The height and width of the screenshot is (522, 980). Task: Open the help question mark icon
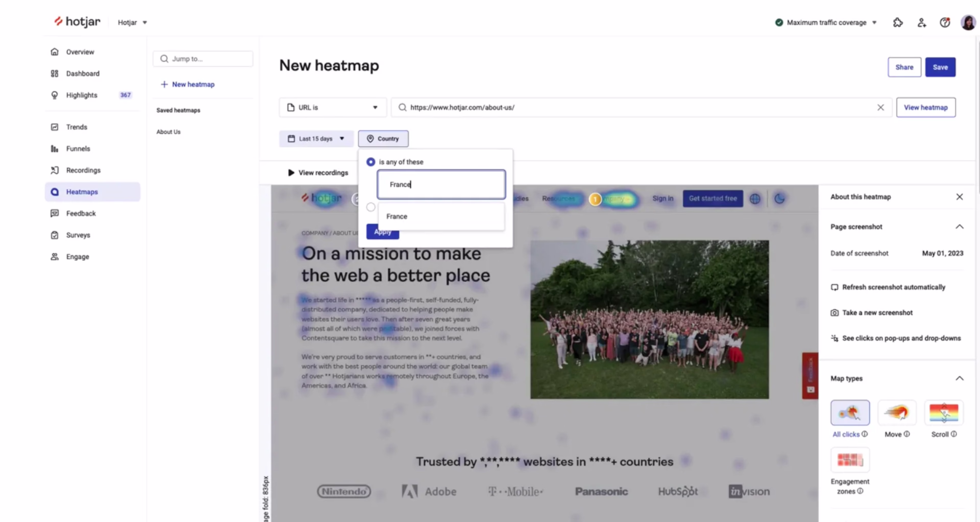click(945, 22)
